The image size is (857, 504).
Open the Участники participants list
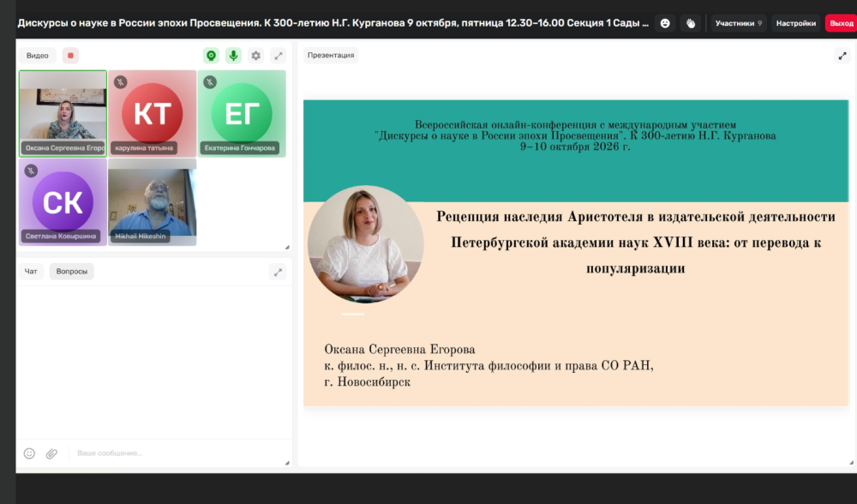pyautogui.click(x=739, y=23)
